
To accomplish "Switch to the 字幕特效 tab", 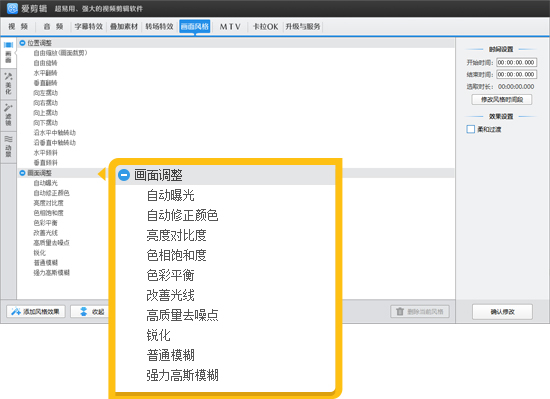I will (89, 26).
